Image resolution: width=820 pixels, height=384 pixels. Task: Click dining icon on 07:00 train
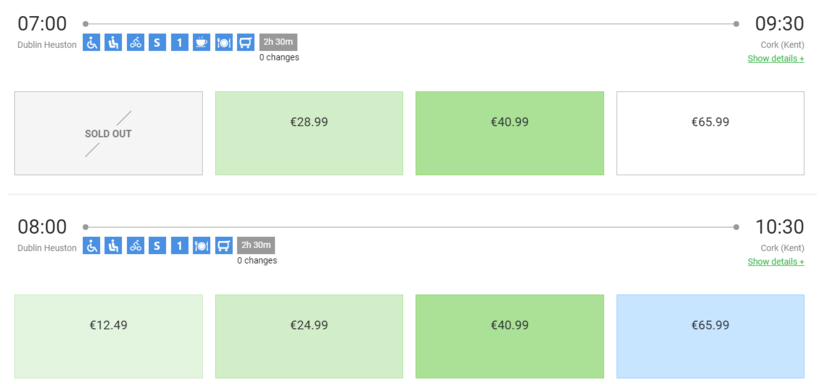(224, 42)
